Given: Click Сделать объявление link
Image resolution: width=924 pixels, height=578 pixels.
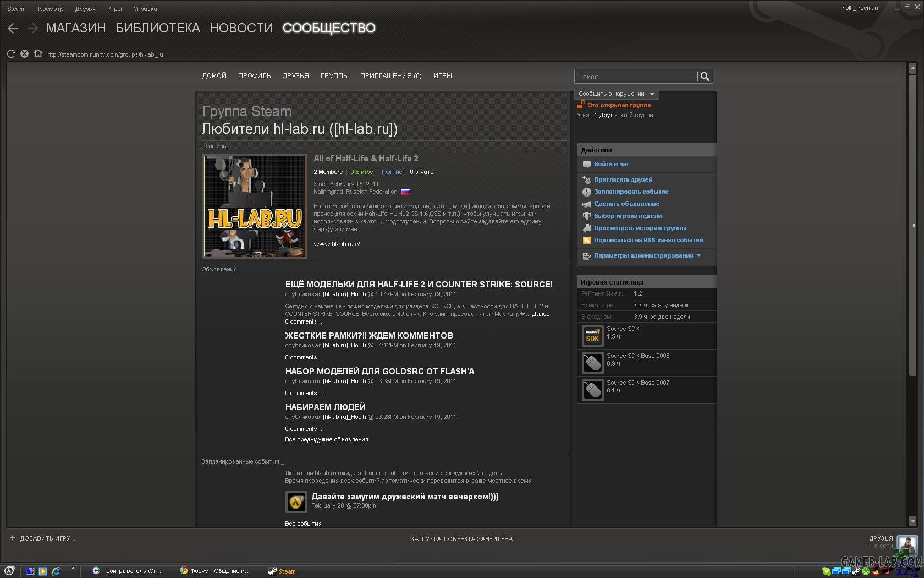Looking at the screenshot, I should coord(626,204).
